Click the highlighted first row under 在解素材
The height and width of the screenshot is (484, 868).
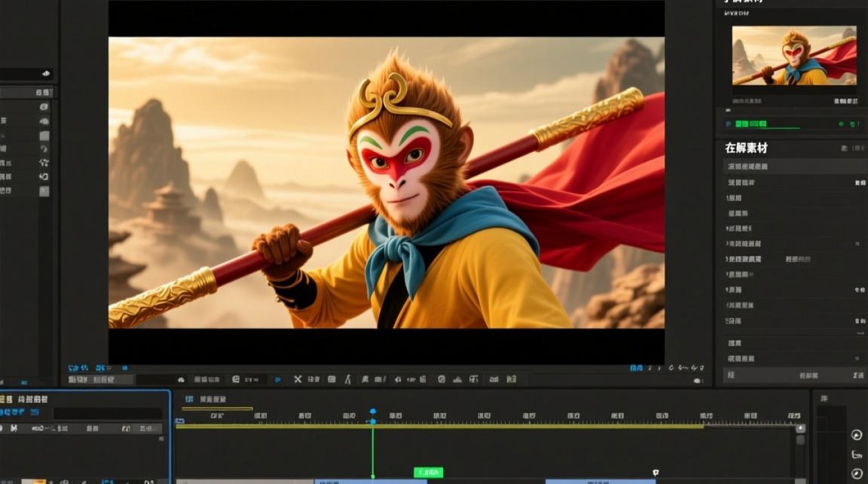coord(795,166)
